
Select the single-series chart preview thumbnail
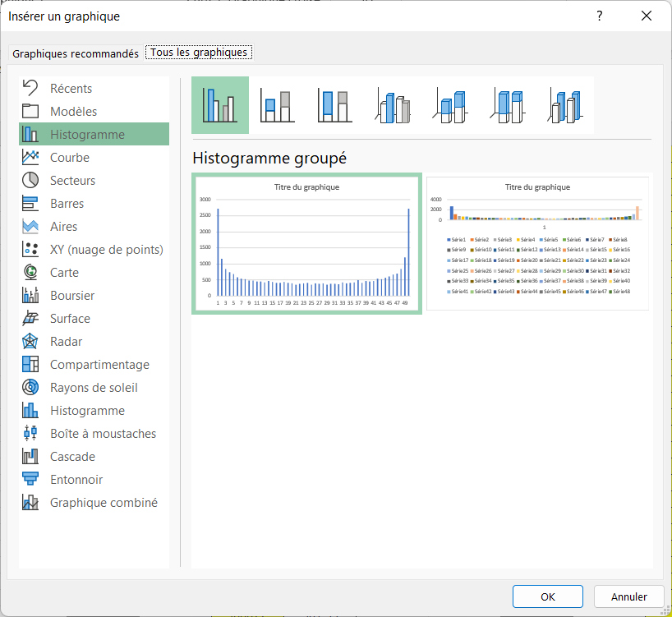[x=307, y=243]
